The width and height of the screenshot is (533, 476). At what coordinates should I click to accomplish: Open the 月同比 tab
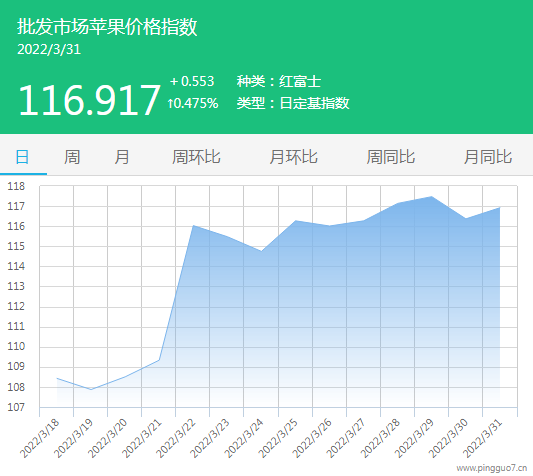click(488, 157)
